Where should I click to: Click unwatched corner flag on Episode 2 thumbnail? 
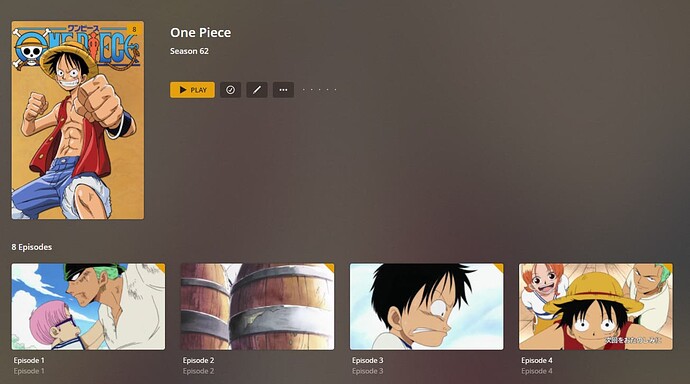coord(330,267)
